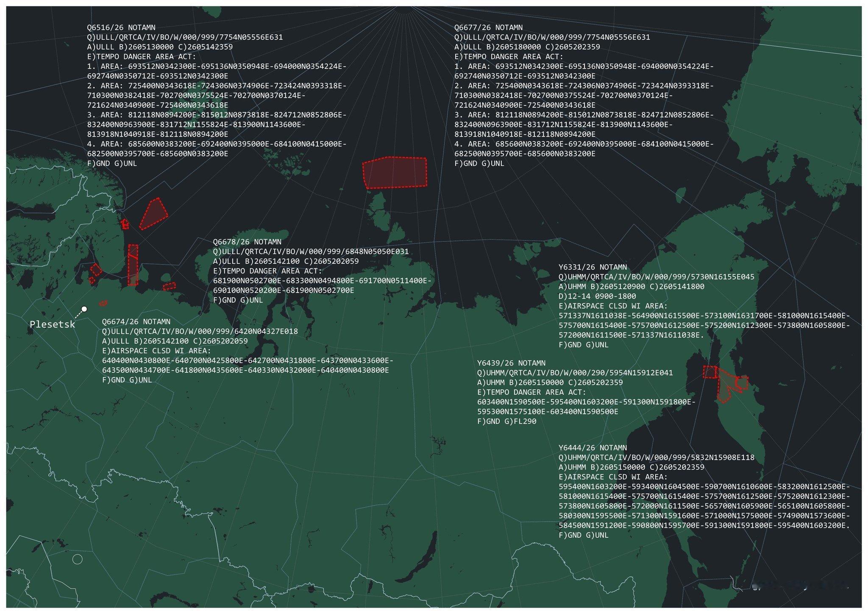The height and width of the screenshot is (614, 868).
Task: Click 'E)AIRSPACE CLSD WI AREA:' under Q6674/26
Action: click(156, 351)
